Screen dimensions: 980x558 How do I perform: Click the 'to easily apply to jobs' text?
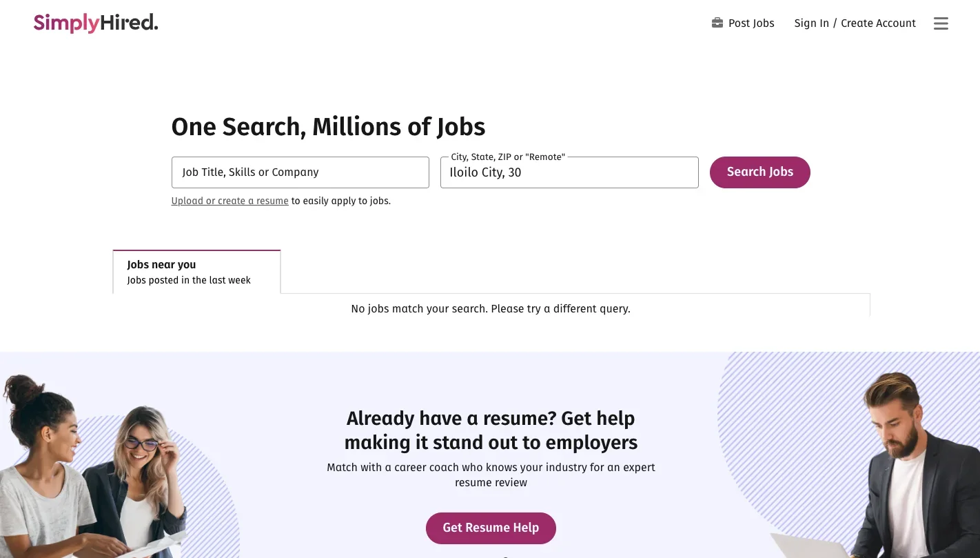click(341, 201)
